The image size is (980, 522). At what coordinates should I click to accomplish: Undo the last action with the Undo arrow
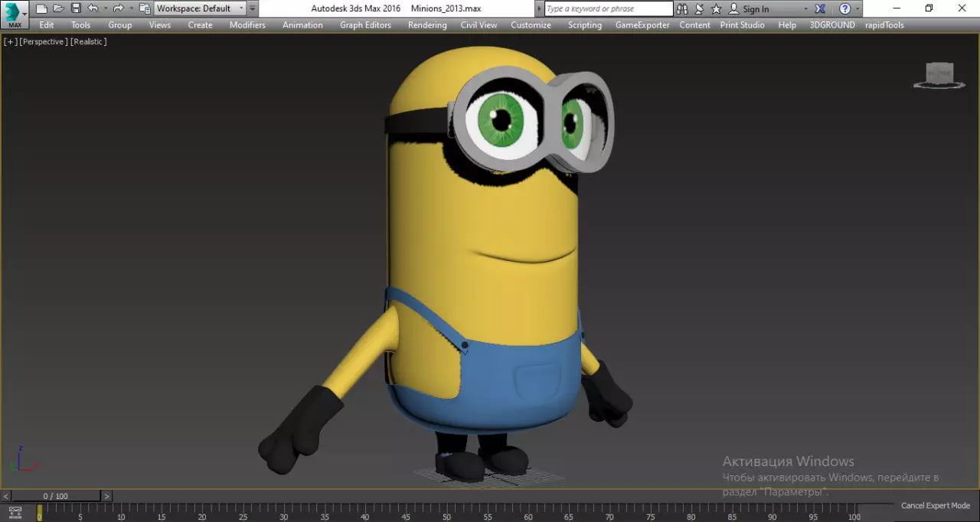pos(93,8)
